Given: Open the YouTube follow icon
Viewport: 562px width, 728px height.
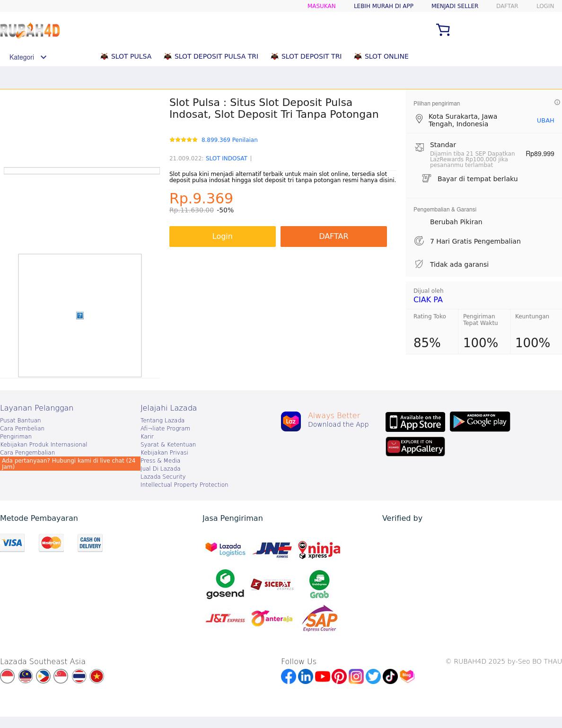Looking at the screenshot, I should [x=323, y=676].
